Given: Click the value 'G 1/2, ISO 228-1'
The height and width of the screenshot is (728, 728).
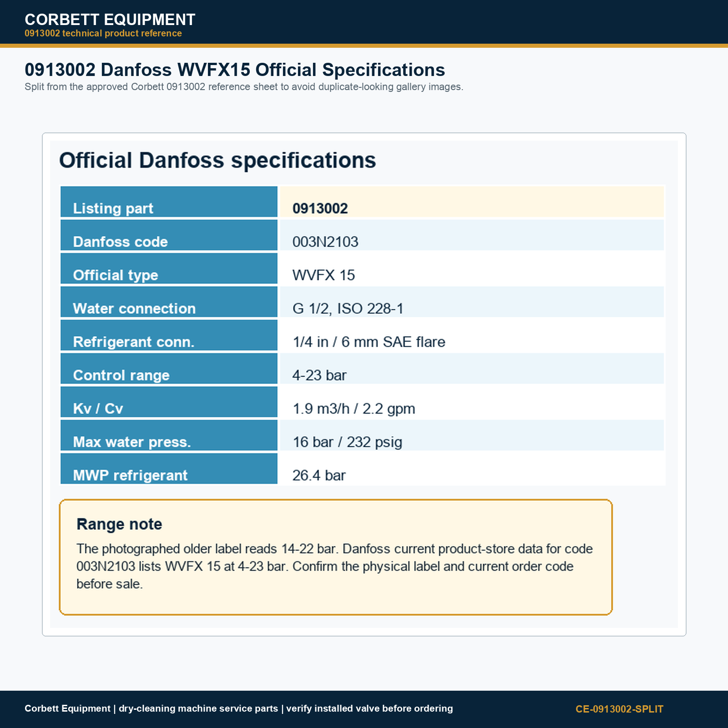Looking at the screenshot, I should 348,308.
